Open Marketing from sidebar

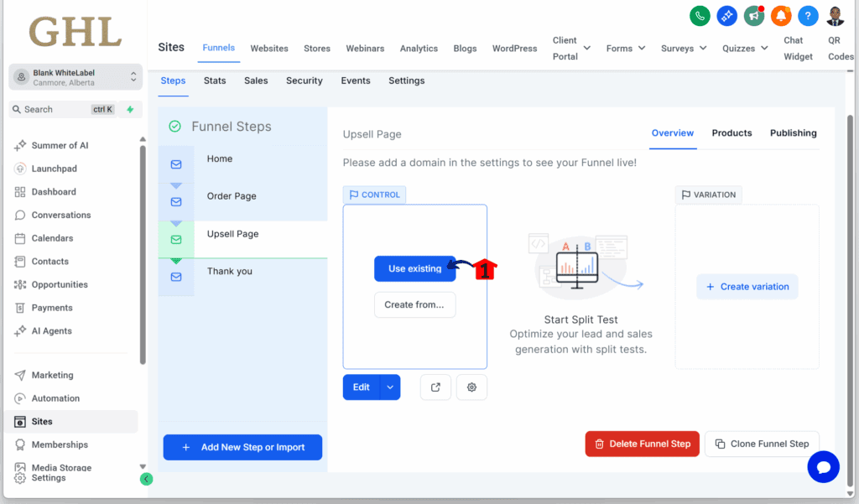(53, 375)
